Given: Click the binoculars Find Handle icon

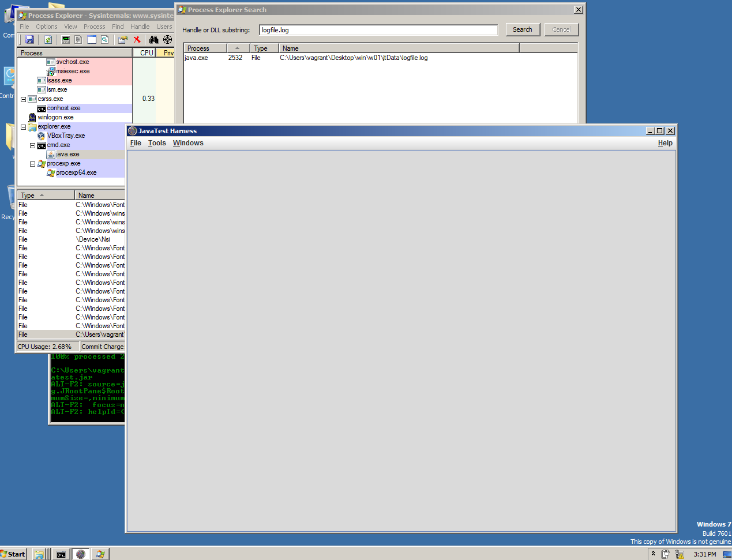Looking at the screenshot, I should pos(153,40).
